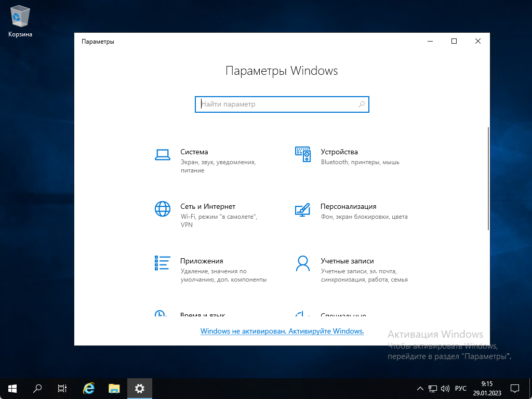Open the Корзина on the desktop

[19, 16]
